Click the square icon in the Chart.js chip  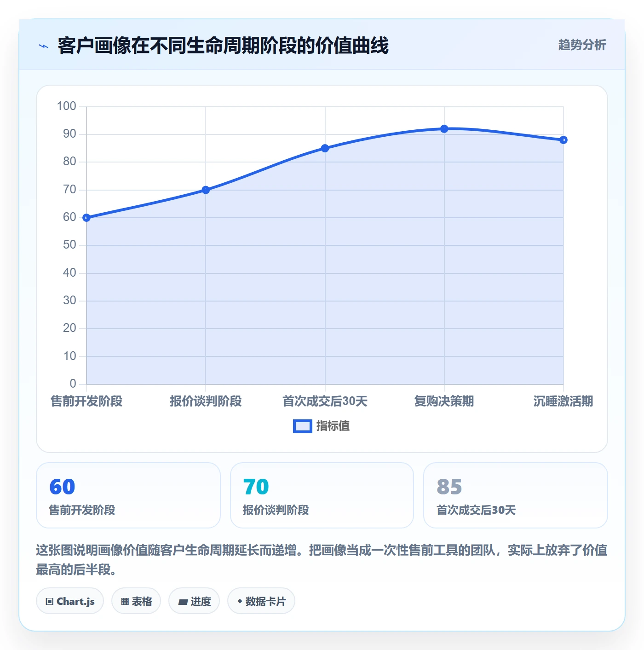[x=50, y=602]
